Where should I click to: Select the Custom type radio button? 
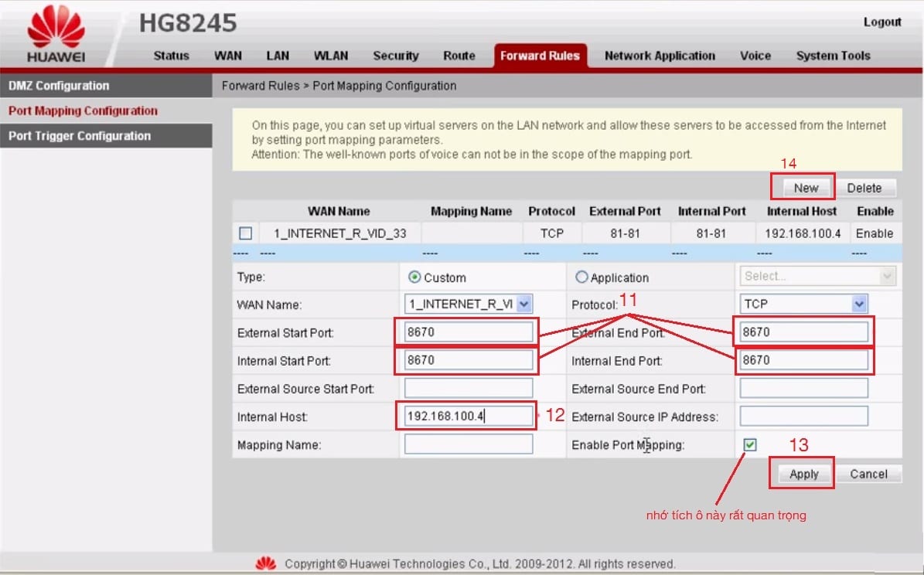414,277
